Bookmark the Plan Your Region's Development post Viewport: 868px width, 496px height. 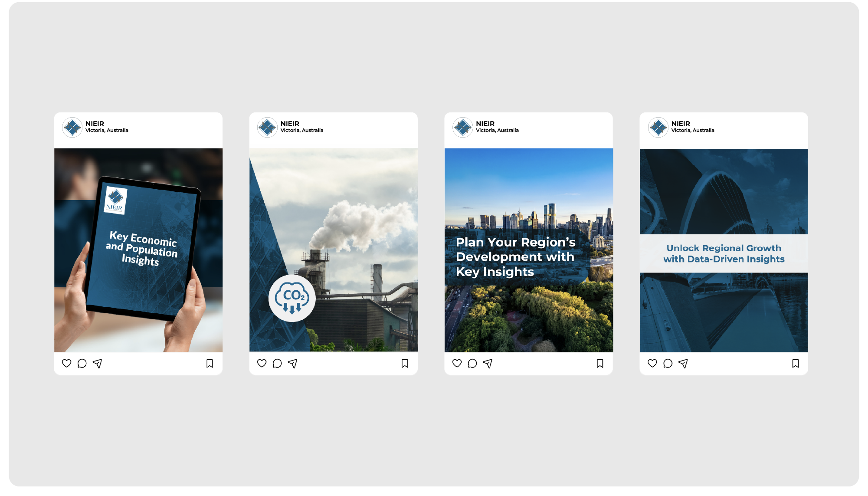(x=600, y=363)
